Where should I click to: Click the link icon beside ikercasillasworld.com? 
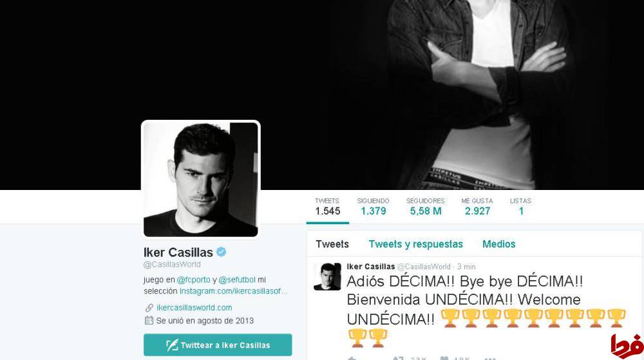tap(149, 308)
